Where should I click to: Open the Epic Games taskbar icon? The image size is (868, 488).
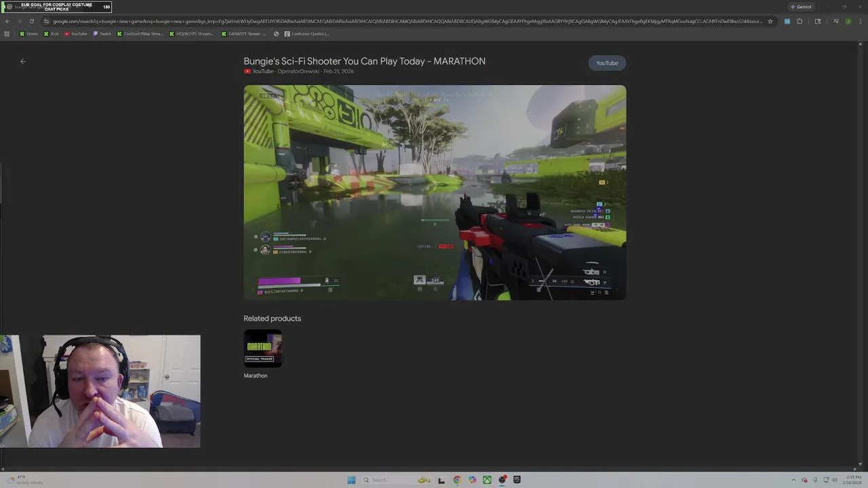517,480
